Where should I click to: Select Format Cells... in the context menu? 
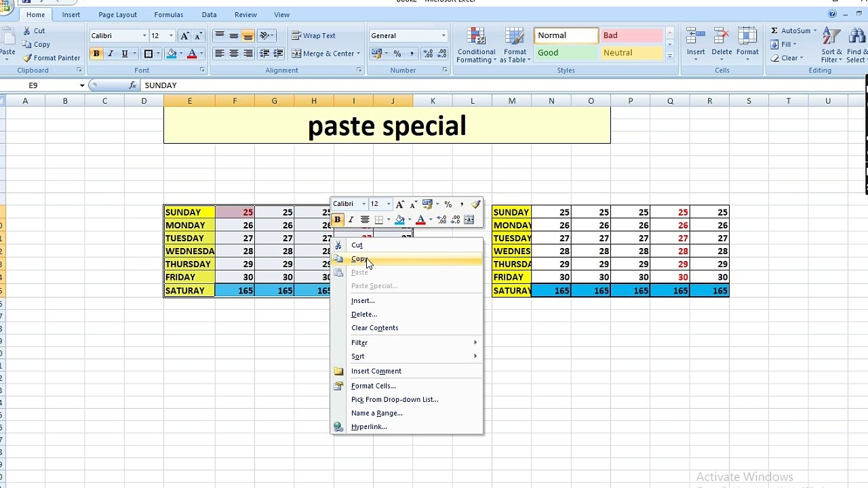coord(407,386)
